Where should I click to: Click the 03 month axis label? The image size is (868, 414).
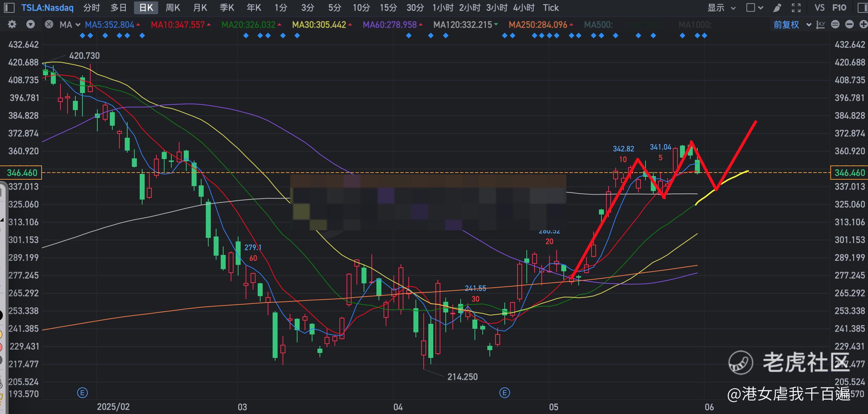(242, 407)
